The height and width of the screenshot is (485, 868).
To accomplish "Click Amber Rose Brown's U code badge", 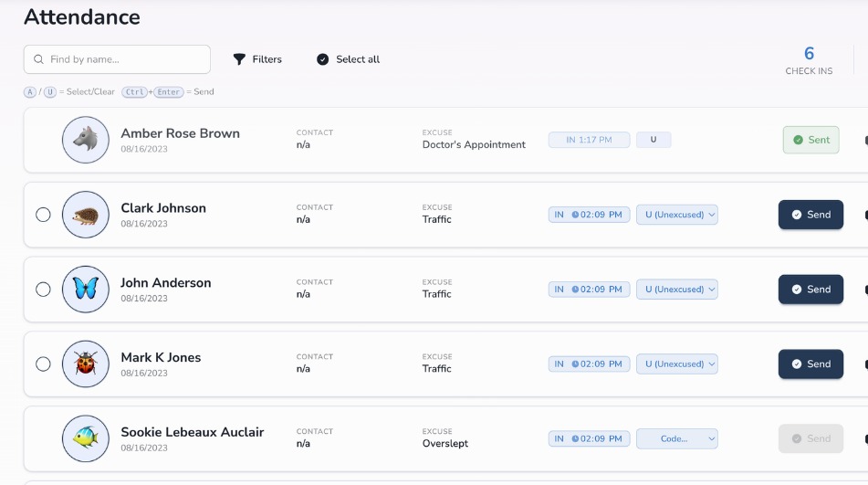I will (654, 140).
